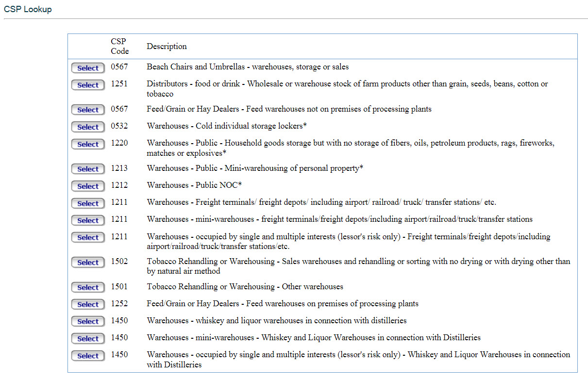This screenshot has height=380, width=588.
Task: Click code 1211 for lessor's risk freight
Action: tap(119, 237)
